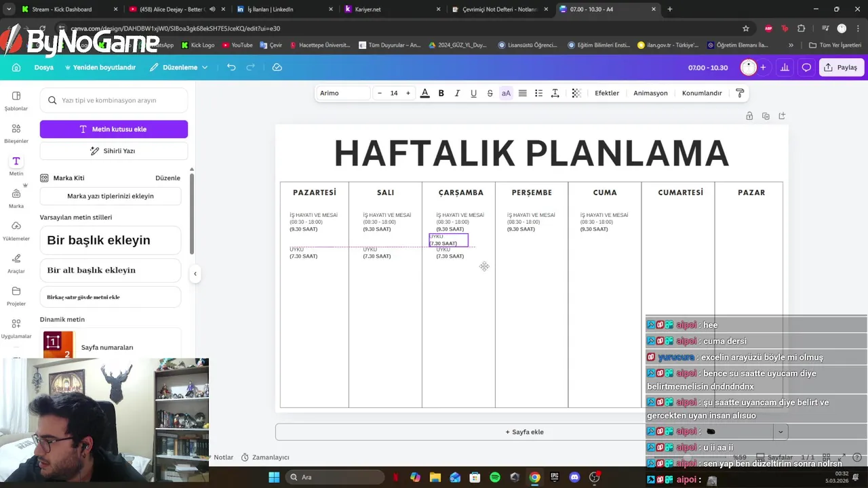Toggle bulleted list formatting

point(538,93)
